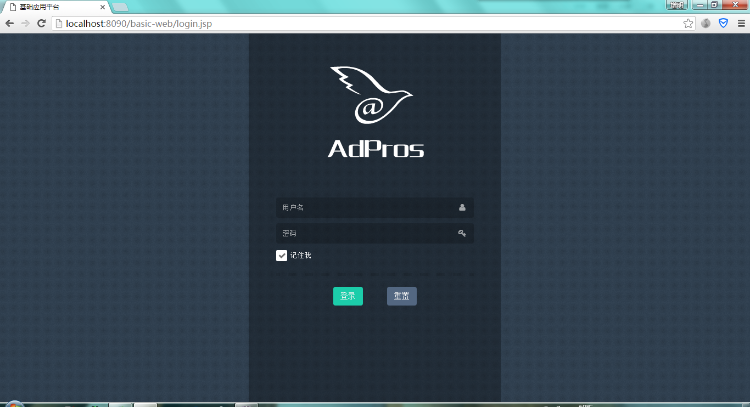Select the active browser tab

(56, 7)
